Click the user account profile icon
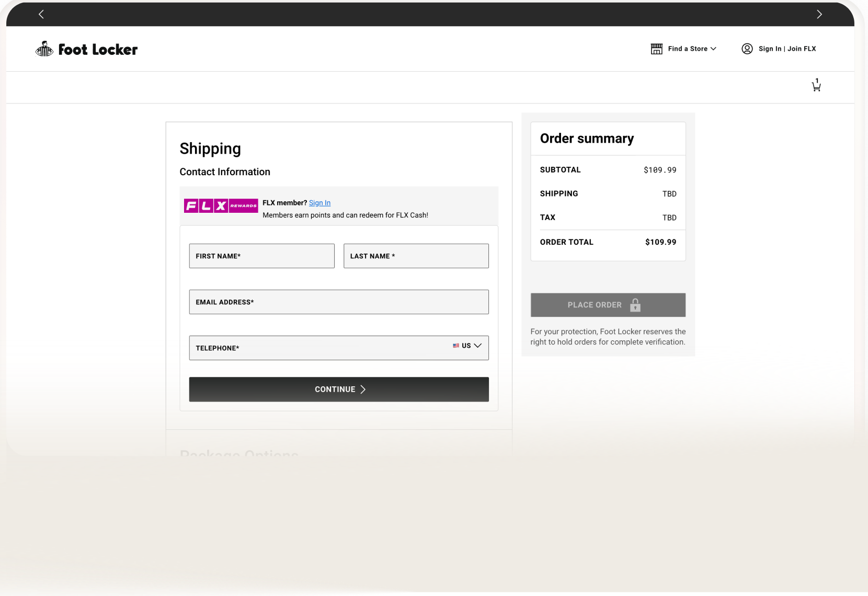 coord(747,49)
